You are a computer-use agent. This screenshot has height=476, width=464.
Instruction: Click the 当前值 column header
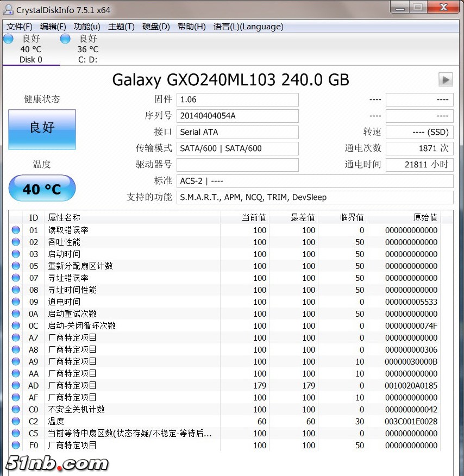point(245,217)
